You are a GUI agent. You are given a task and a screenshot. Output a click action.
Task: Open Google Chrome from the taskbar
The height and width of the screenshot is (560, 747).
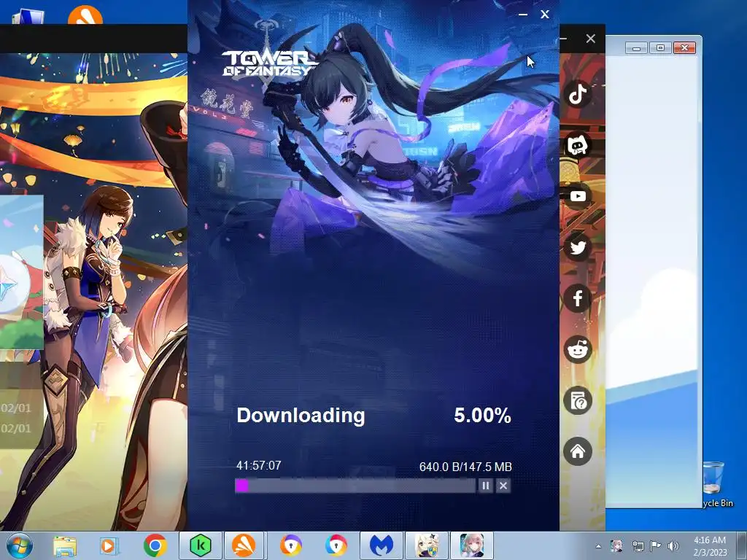tap(155, 546)
